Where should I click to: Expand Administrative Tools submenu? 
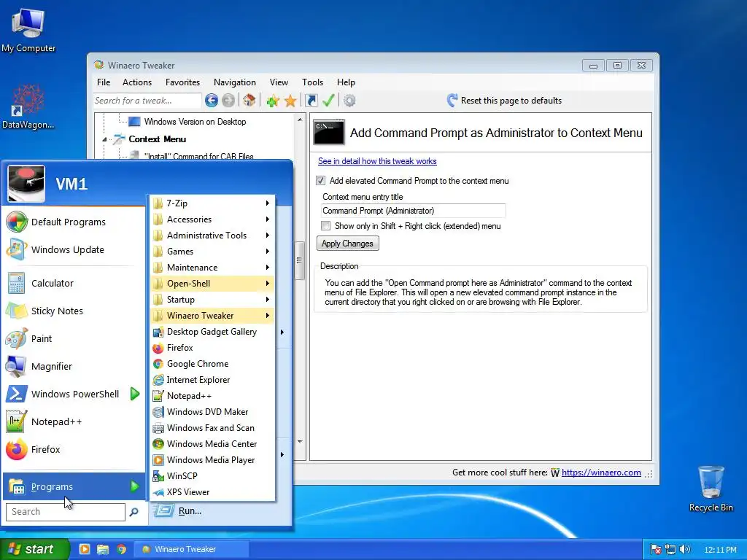(212, 236)
